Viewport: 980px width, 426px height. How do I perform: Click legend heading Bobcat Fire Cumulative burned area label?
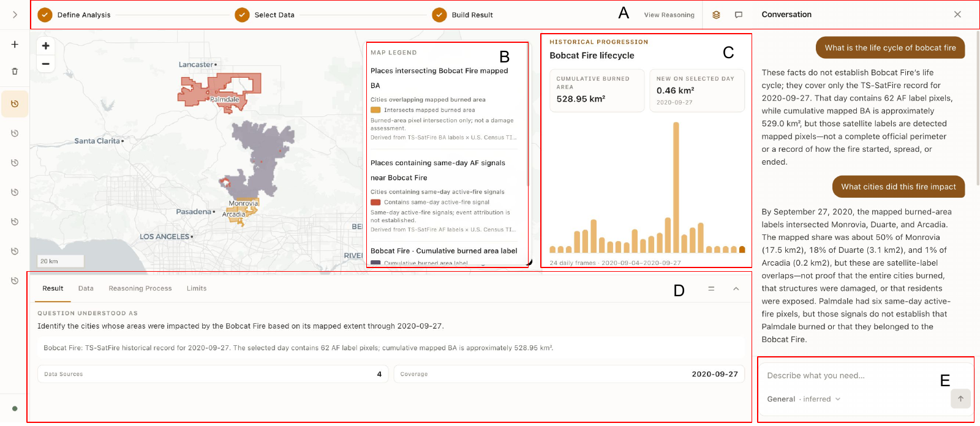pyautogui.click(x=443, y=251)
